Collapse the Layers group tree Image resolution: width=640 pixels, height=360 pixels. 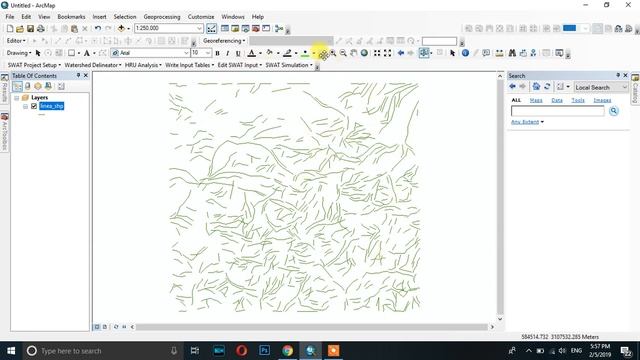click(x=16, y=98)
